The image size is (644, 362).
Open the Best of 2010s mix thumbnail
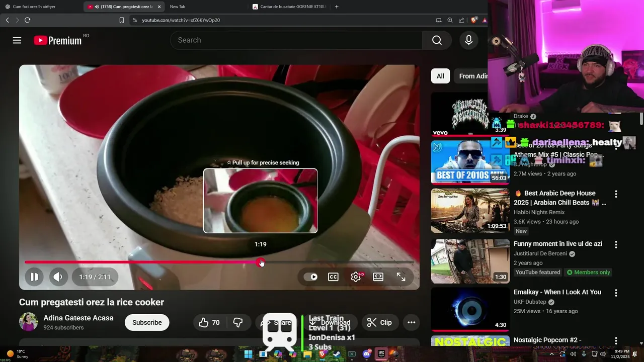click(x=470, y=162)
